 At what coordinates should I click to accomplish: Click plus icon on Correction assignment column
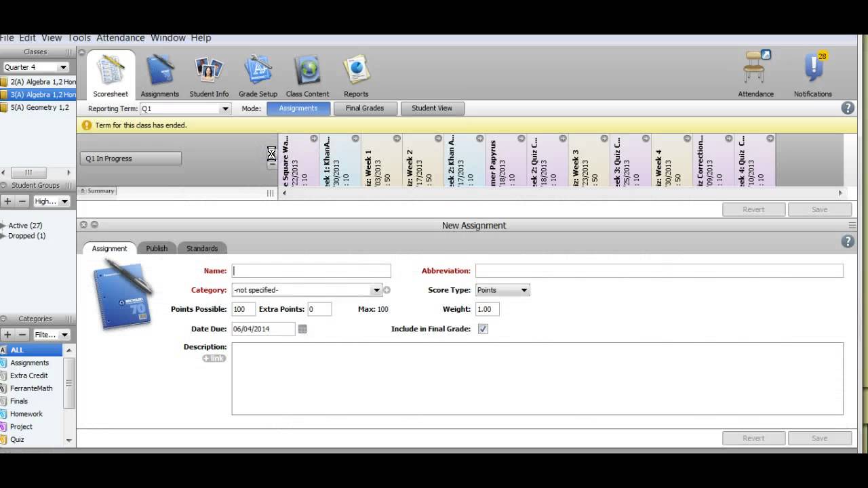tap(728, 138)
